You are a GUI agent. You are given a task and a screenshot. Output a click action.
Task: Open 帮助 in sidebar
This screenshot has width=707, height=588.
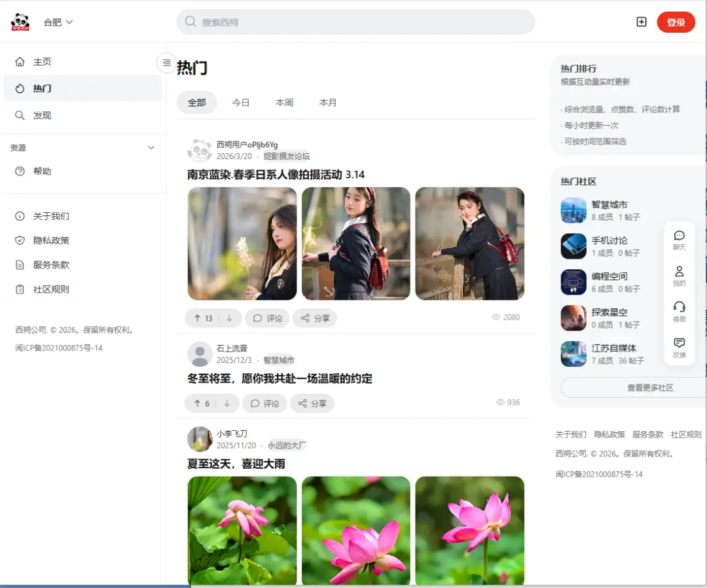pyautogui.click(x=83, y=172)
